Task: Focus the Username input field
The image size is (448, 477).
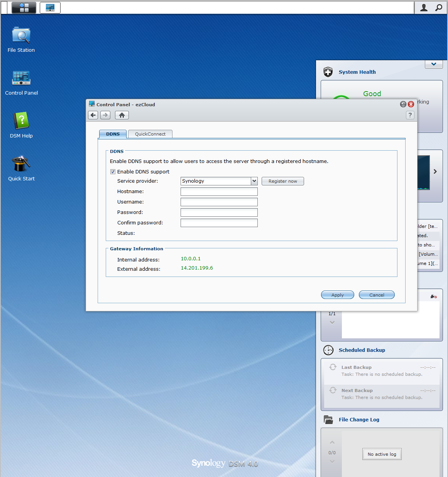Action: click(219, 202)
